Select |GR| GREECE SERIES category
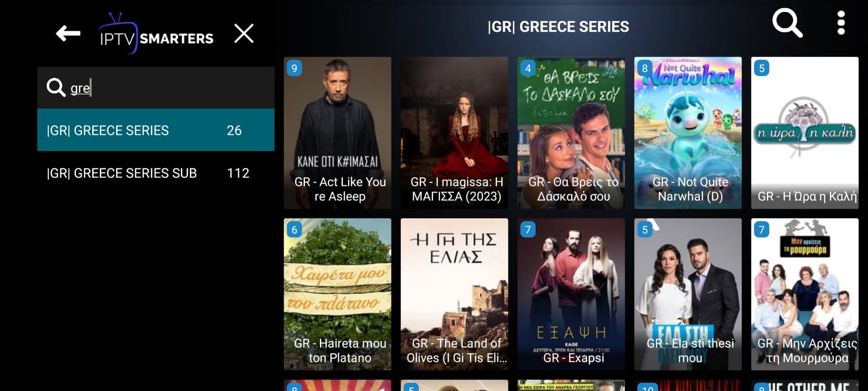This screenshot has width=868, height=391. click(156, 130)
